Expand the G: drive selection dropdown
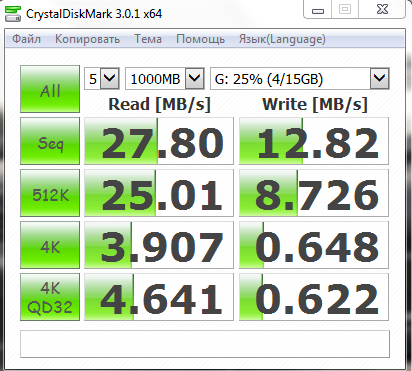Viewport: 412px width, 371px height. [380, 79]
